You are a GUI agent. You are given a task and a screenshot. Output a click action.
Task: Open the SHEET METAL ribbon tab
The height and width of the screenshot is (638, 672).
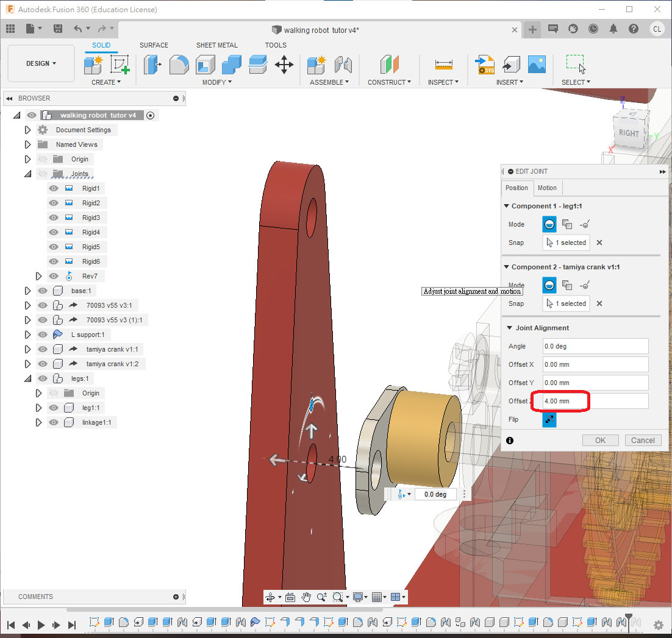[216, 45]
